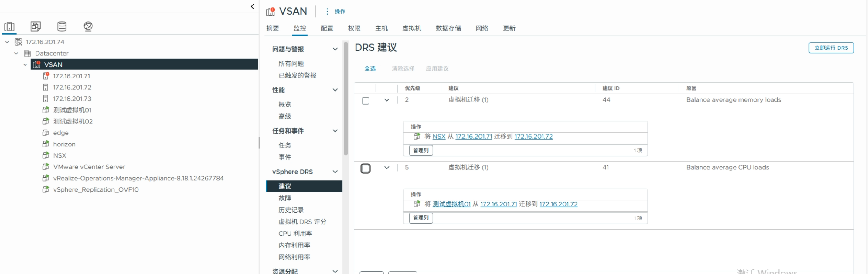Collapse the vSphere DRS section
Viewport: 868px width, 274px height.
(x=335, y=172)
